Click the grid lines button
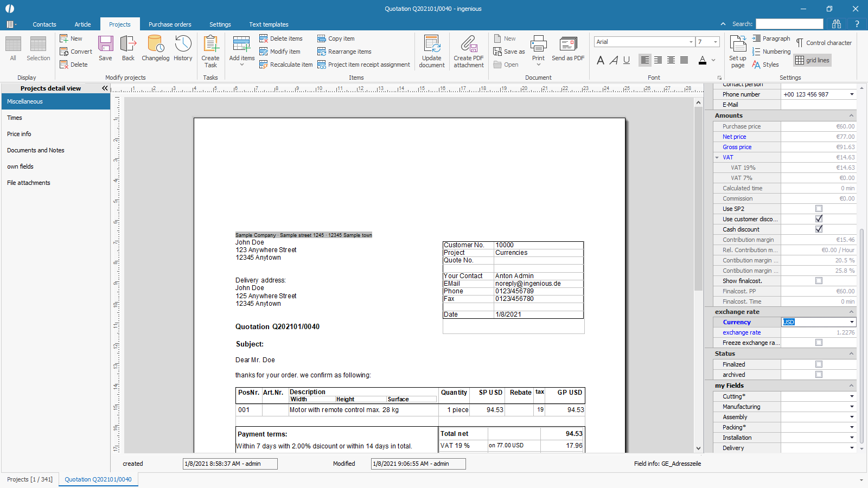Screen dimensions: 868x488 (813, 60)
